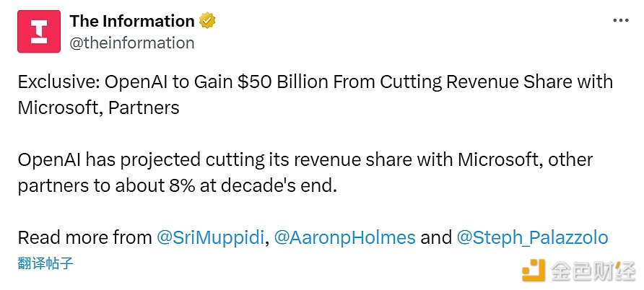Open the @SriMuppidi mention link
This screenshot has height=290, width=644.
tap(210, 237)
